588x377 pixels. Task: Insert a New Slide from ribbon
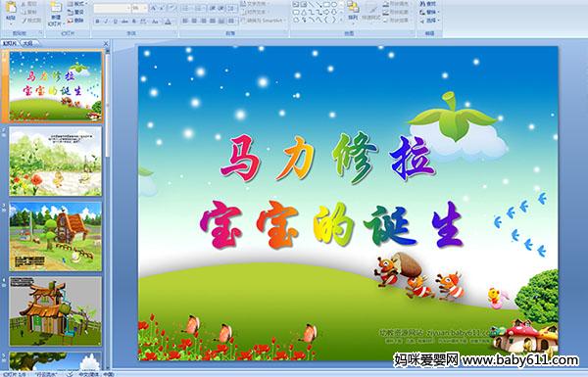pos(56,14)
